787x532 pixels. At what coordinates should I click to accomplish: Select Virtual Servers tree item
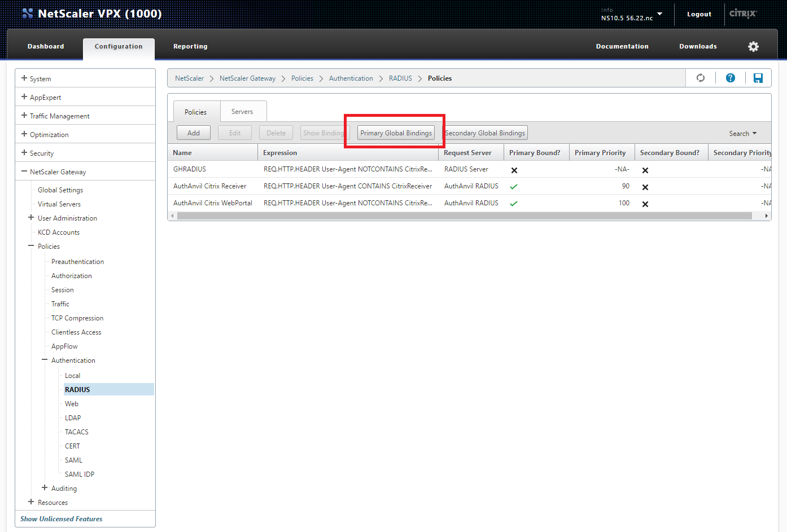point(59,204)
